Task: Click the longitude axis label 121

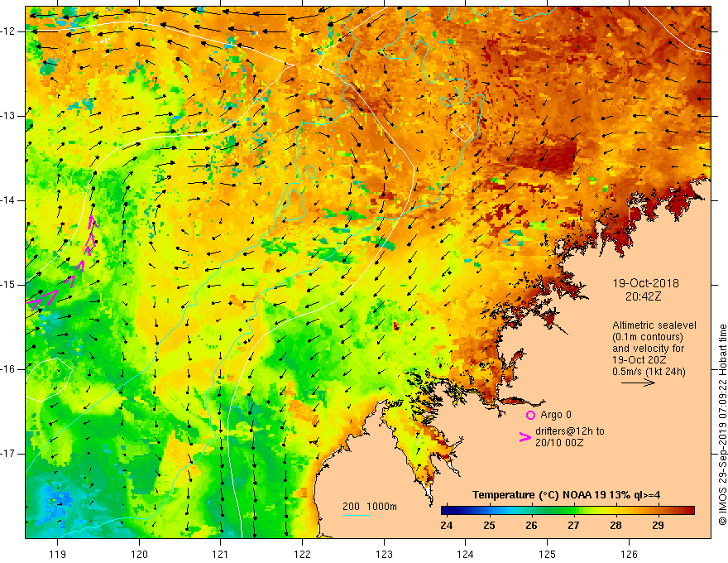Action: pyautogui.click(x=221, y=554)
